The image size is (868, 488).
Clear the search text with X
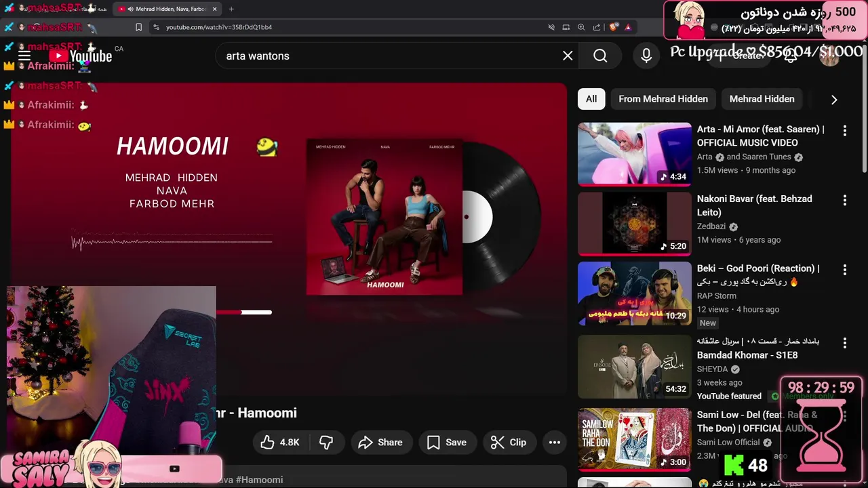pyautogui.click(x=568, y=56)
